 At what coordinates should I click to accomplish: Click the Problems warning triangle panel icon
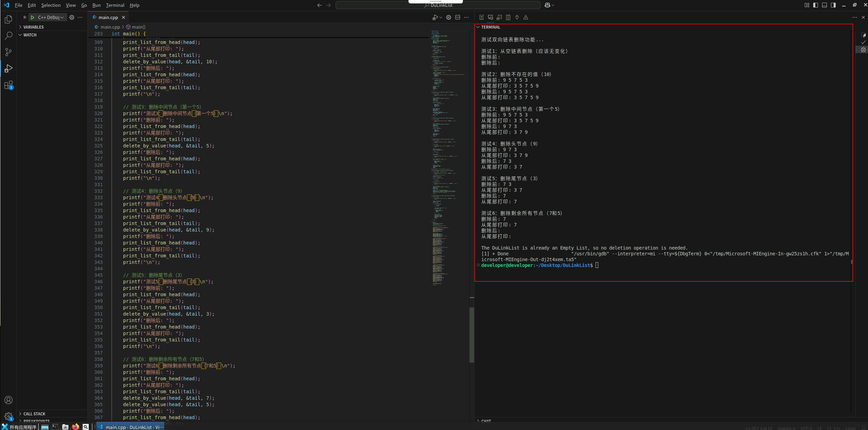526,17
